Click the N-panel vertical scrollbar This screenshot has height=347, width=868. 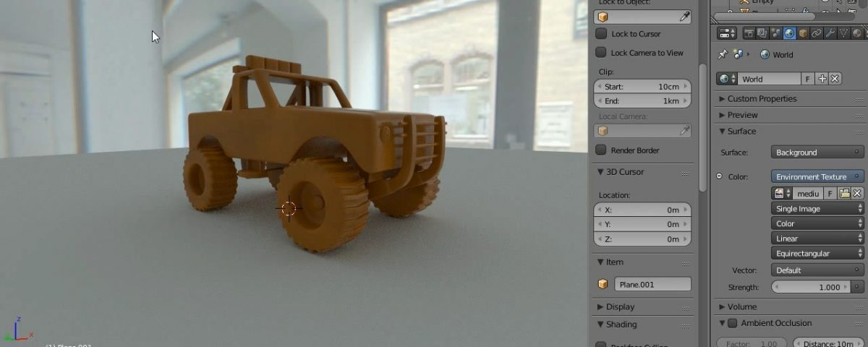[702, 127]
